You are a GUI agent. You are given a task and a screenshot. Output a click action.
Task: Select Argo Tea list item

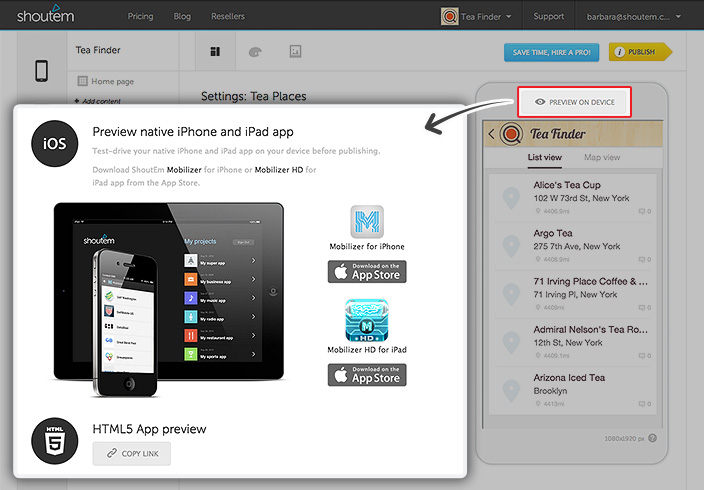(572, 246)
